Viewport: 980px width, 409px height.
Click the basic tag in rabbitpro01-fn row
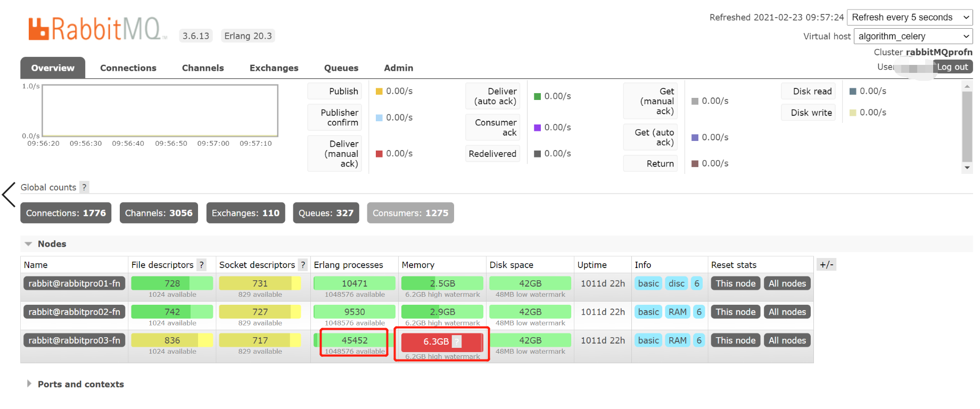[x=648, y=283]
